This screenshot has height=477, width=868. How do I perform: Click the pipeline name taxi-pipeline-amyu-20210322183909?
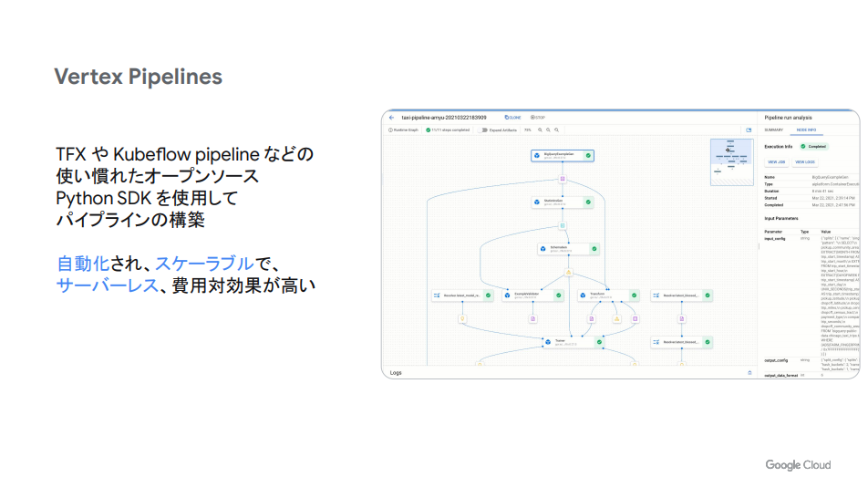[x=444, y=118]
